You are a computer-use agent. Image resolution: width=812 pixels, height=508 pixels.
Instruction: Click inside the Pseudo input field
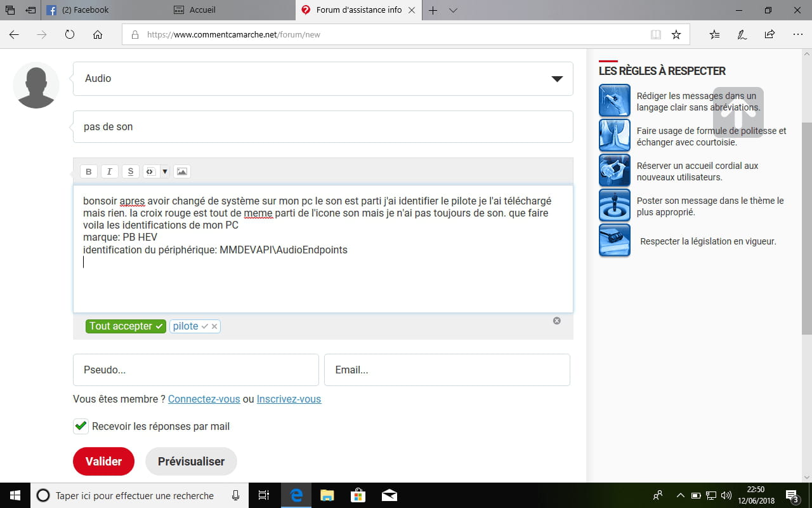[x=195, y=370]
